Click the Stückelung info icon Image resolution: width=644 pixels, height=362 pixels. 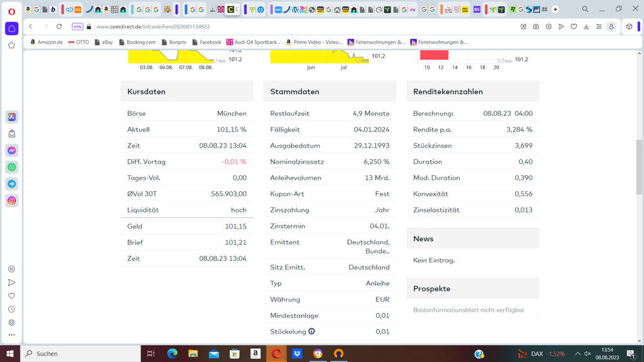pos(311,332)
